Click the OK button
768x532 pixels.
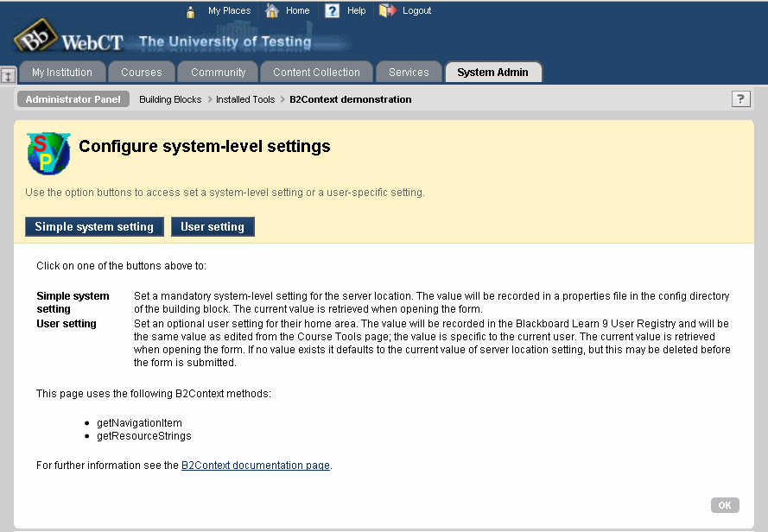click(725, 505)
